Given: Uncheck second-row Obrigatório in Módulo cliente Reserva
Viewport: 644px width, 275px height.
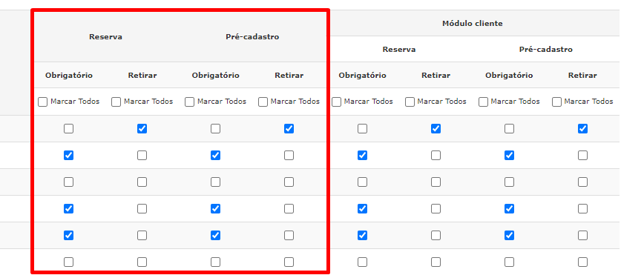Looking at the screenshot, I should (362, 155).
